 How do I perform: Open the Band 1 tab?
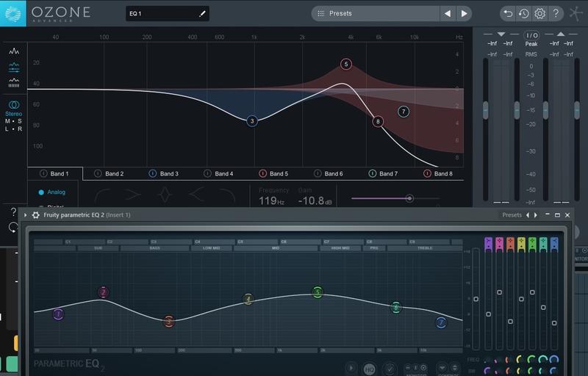[55, 174]
